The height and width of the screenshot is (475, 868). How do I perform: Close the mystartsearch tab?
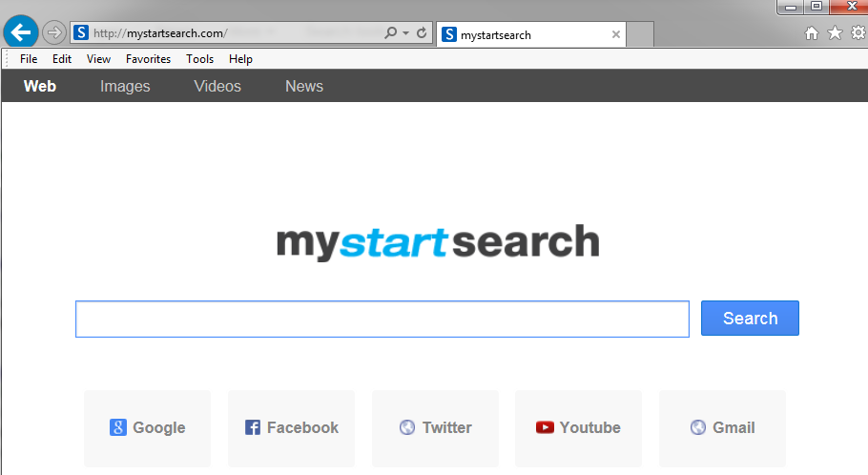(615, 34)
